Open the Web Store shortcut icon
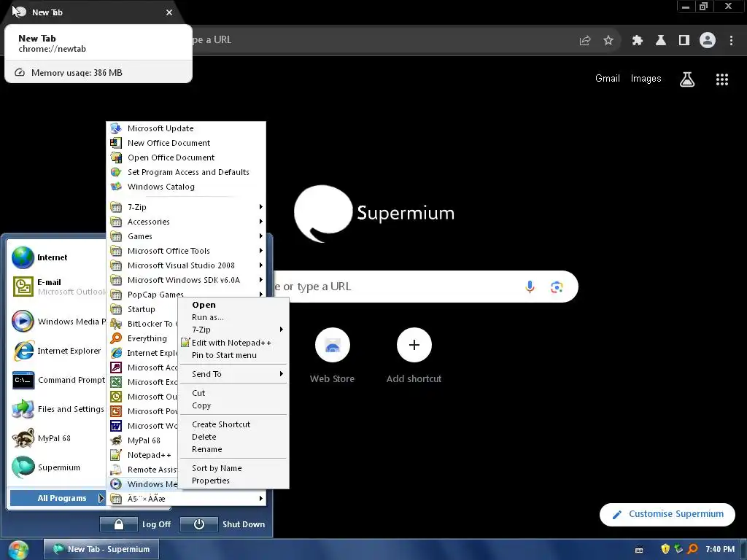 point(333,345)
